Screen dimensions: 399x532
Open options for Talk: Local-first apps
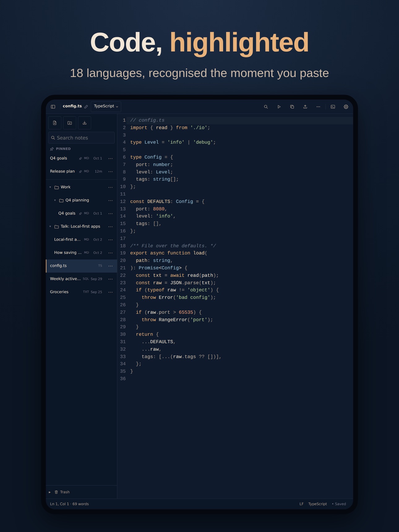click(x=110, y=226)
